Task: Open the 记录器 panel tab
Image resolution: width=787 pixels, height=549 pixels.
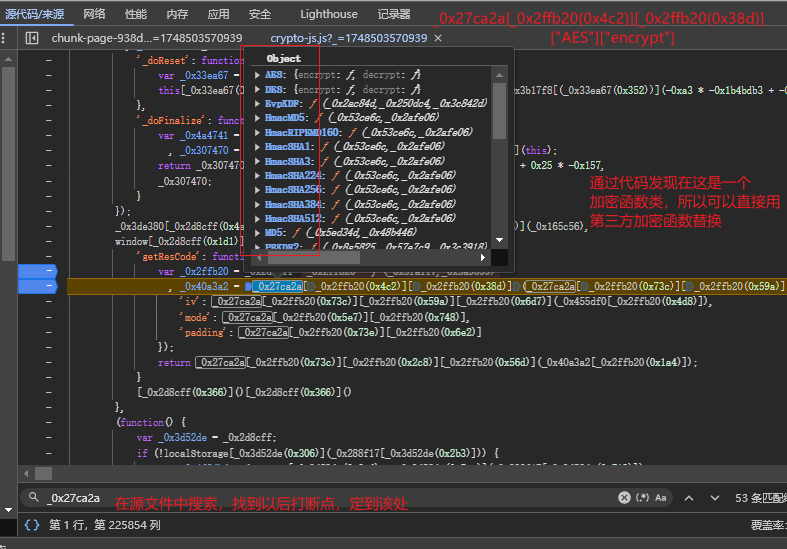Action: 394,14
